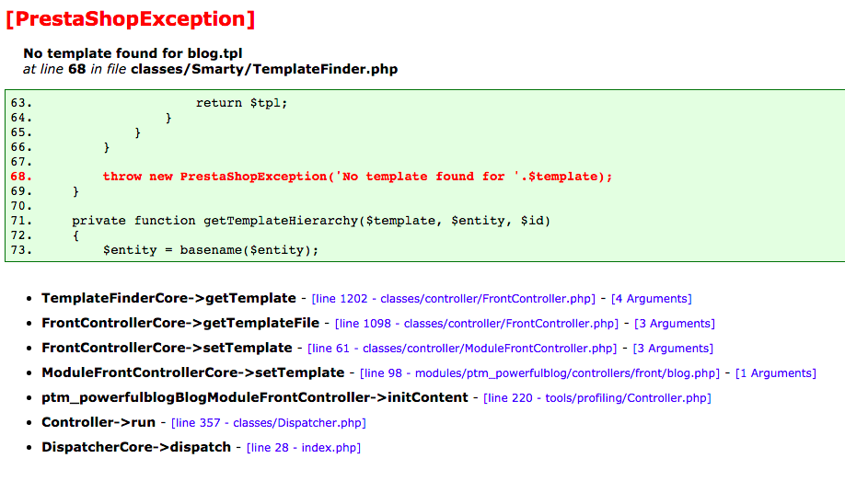Click the [PrestaShopException] heading
This screenshot has width=845, height=504.
pyautogui.click(x=131, y=18)
